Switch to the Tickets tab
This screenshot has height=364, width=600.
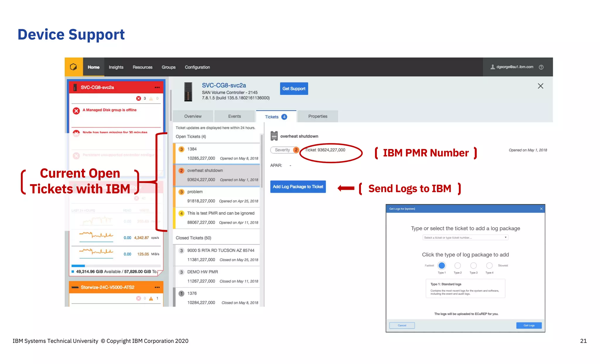pos(276,117)
